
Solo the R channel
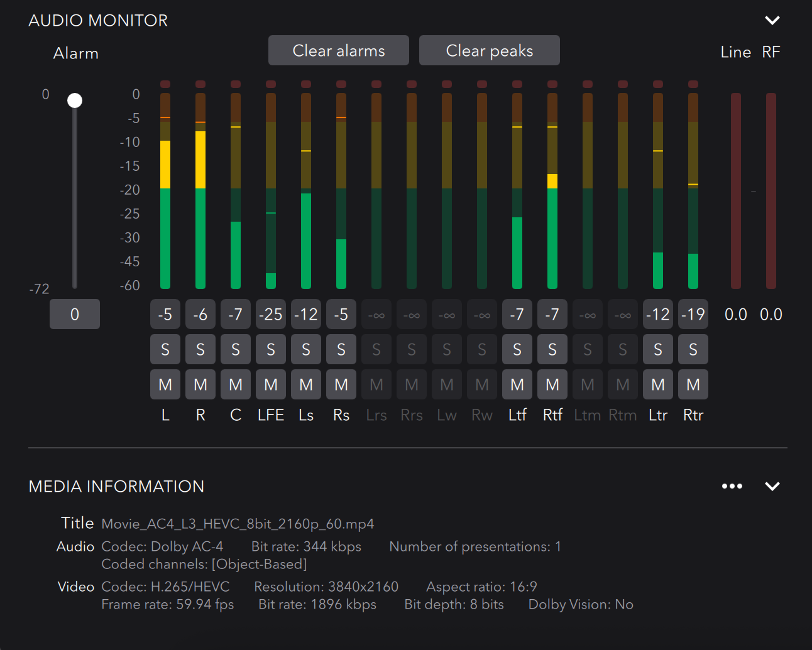coord(200,349)
